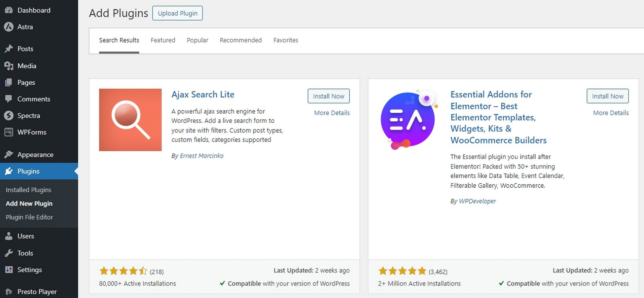Click the Upload Plugin button

click(177, 13)
